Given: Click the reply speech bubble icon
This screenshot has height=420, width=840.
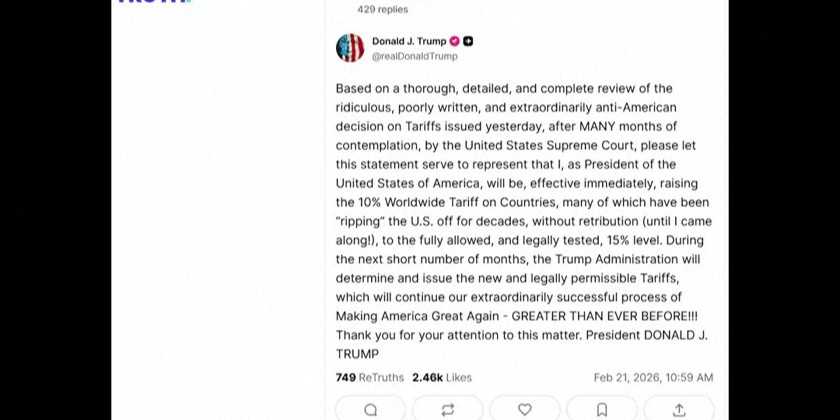Looking at the screenshot, I should click(371, 409).
